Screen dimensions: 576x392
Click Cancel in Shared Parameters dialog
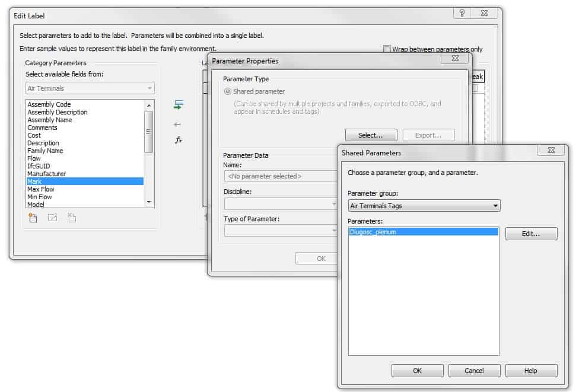(x=474, y=371)
